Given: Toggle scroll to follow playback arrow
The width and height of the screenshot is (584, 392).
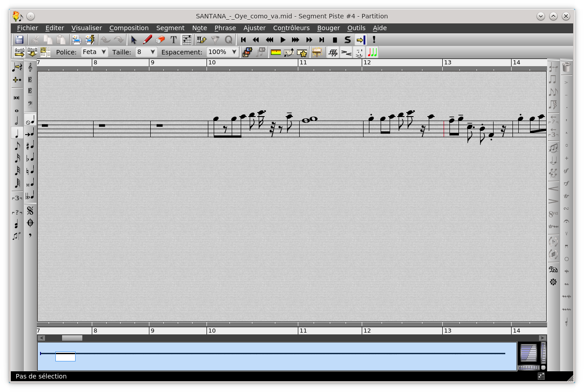Looking at the screenshot, I should [x=360, y=40].
